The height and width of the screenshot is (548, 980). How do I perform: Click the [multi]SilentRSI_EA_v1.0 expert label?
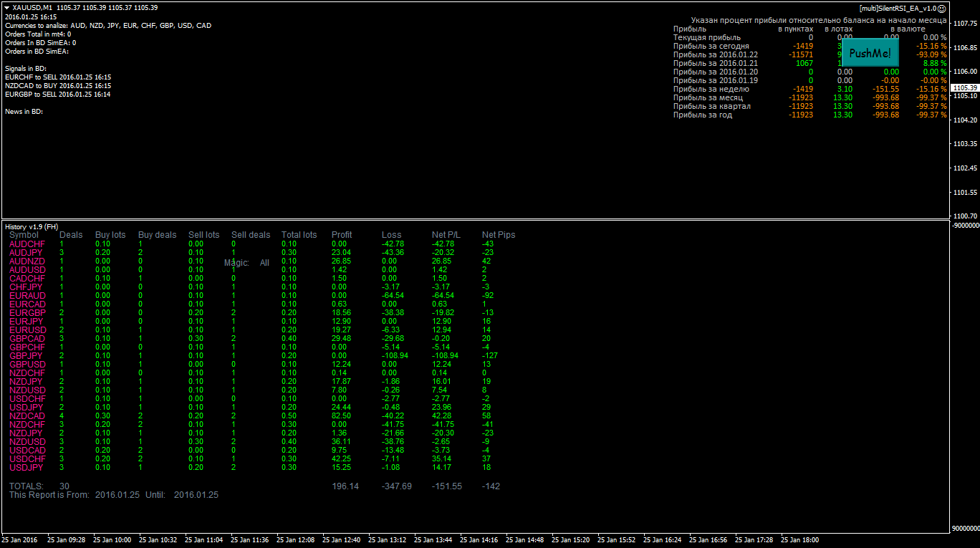[x=898, y=9]
